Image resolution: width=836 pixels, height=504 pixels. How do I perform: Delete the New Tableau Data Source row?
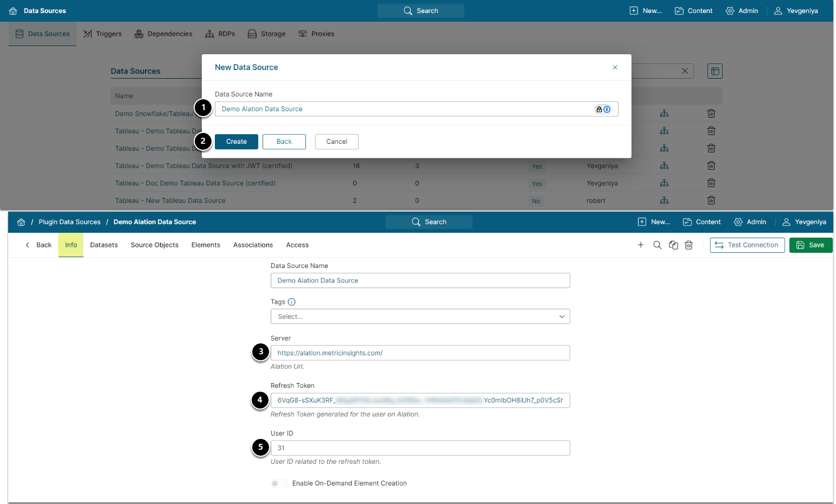pyautogui.click(x=711, y=200)
